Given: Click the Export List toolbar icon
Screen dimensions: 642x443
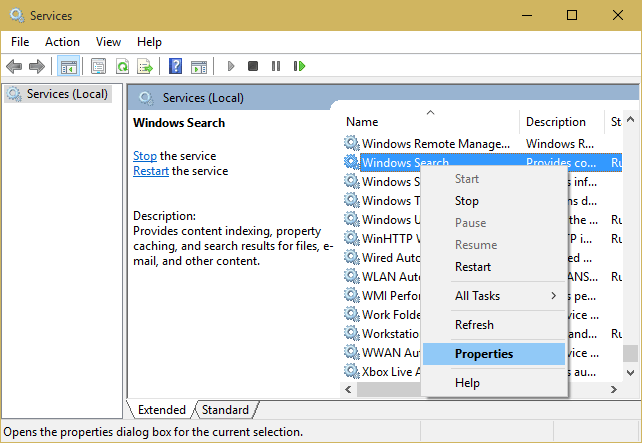Looking at the screenshot, I should pos(145,66).
